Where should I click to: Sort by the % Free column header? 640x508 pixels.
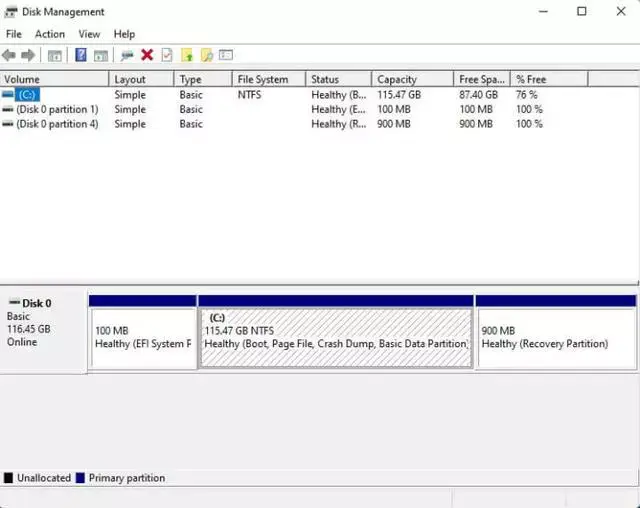click(549, 79)
